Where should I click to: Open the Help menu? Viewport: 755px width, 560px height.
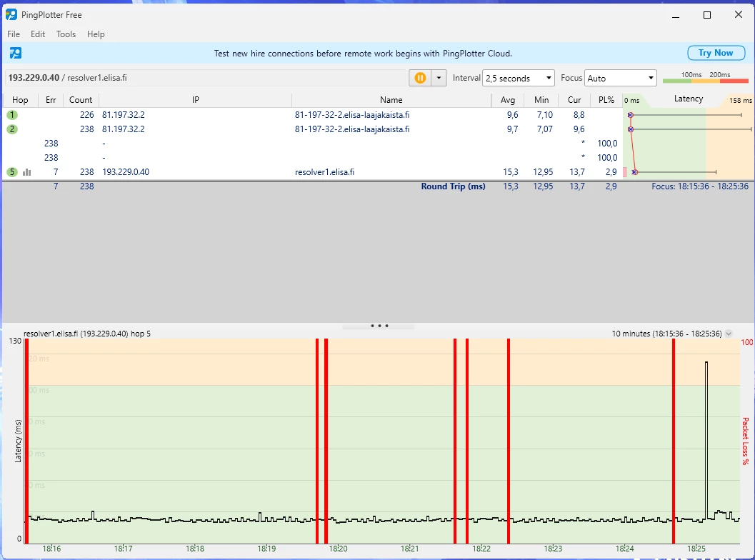(x=96, y=34)
